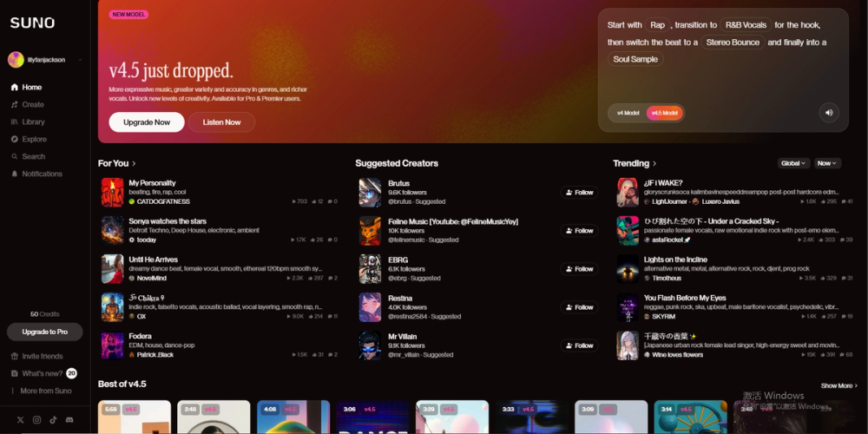Screen dimensions: 868x434
Task: Go to Home in sidebar
Action: (26, 87)
